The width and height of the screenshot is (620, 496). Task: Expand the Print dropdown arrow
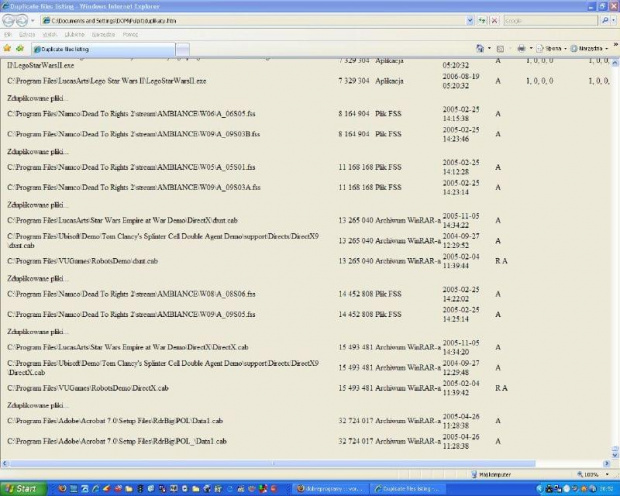[x=531, y=48]
